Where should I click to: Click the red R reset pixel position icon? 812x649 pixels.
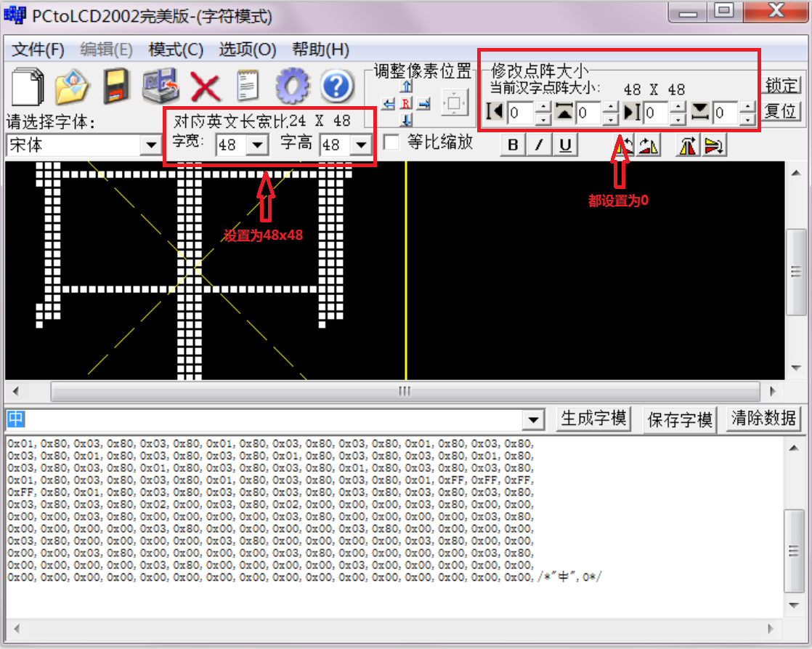tap(406, 104)
